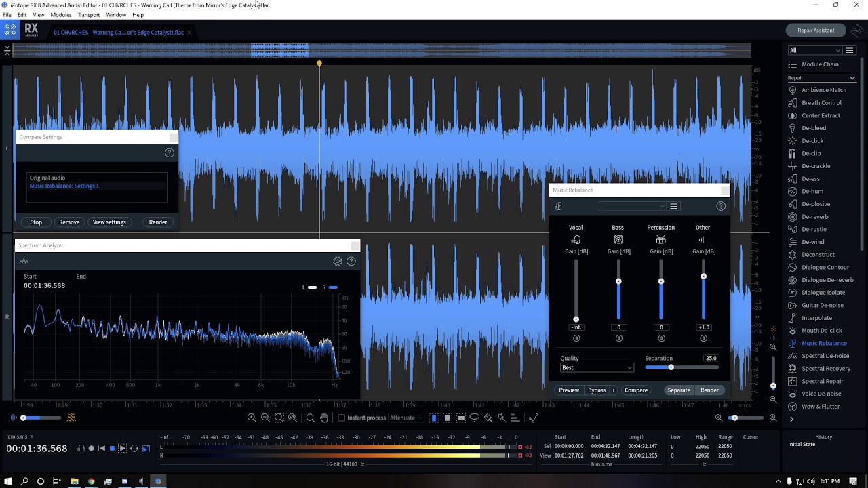
Task: Open the Module Chain
Action: 813,64
